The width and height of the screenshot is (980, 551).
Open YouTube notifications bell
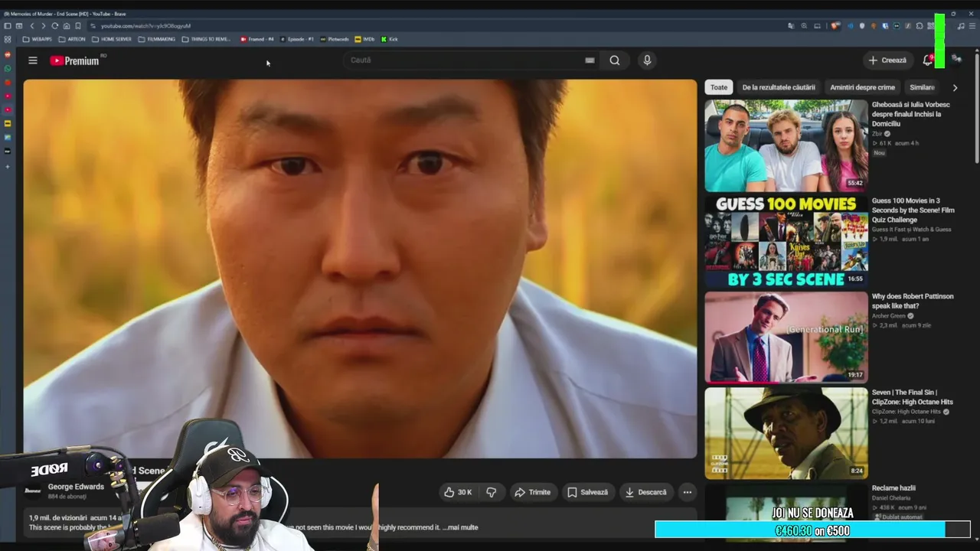(928, 60)
